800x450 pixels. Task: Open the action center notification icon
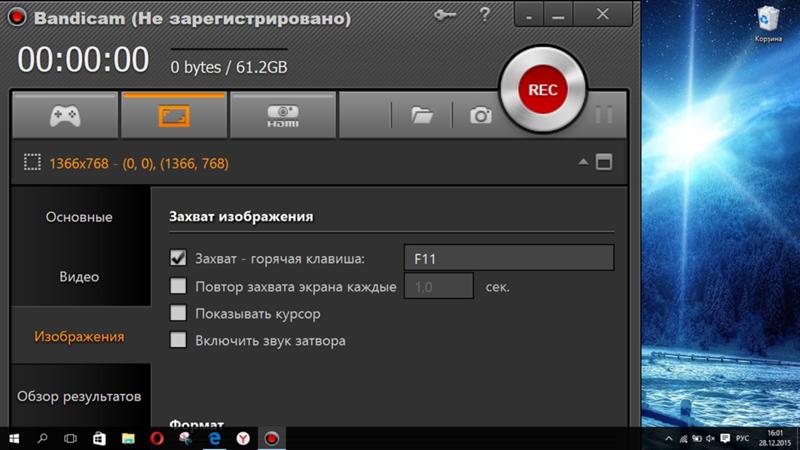(725, 439)
